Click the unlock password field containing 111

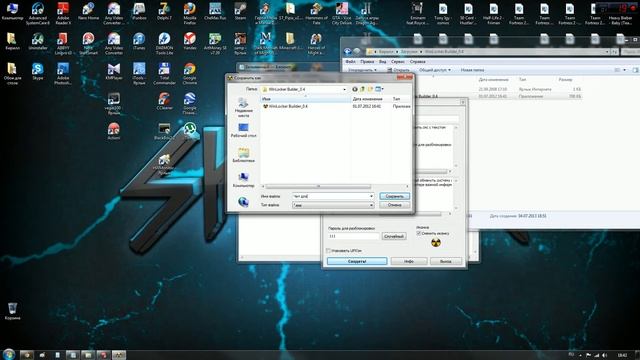[353, 236]
